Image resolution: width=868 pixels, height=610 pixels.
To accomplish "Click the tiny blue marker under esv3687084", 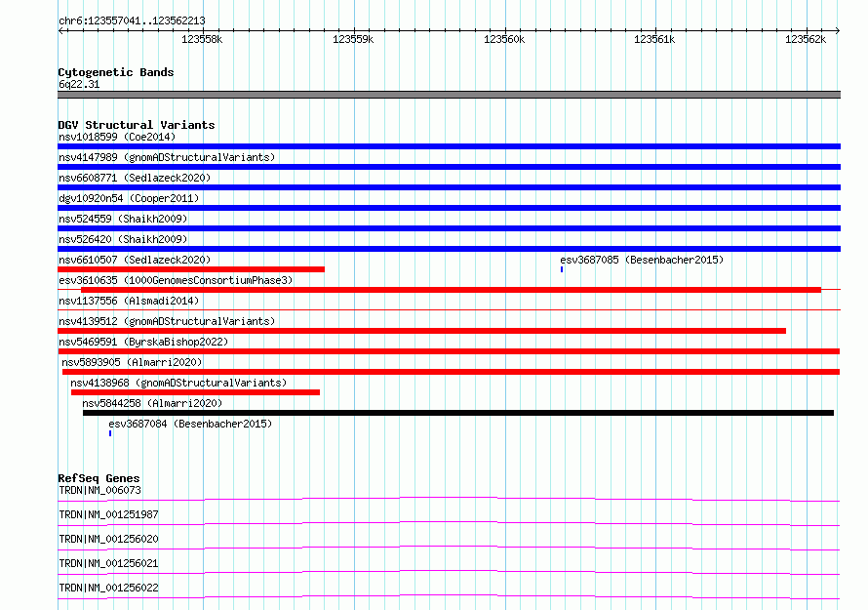I will (x=110, y=433).
